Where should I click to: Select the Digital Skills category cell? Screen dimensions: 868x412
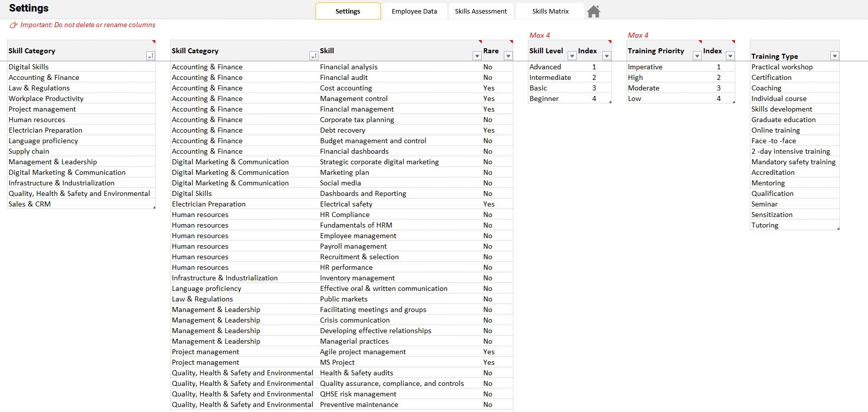click(81, 67)
